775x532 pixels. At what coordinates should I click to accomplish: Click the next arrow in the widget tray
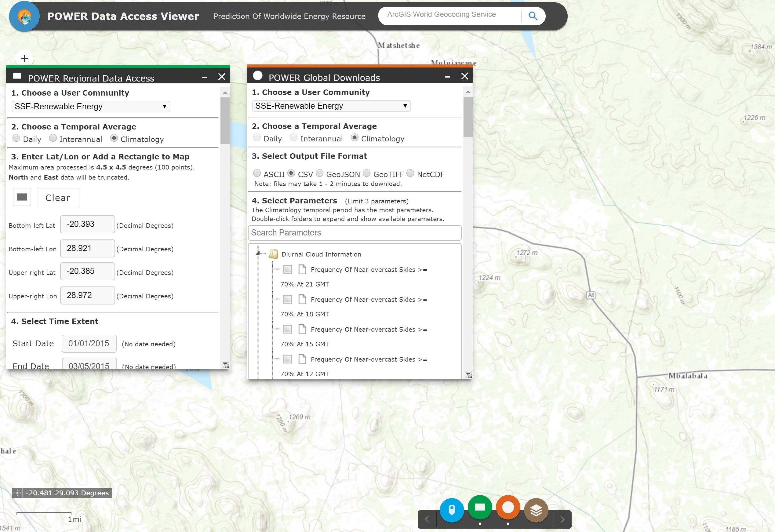tap(562, 519)
